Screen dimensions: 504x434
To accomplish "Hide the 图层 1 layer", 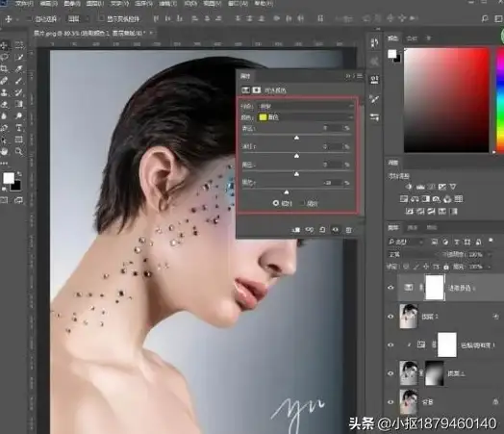I will (x=391, y=373).
